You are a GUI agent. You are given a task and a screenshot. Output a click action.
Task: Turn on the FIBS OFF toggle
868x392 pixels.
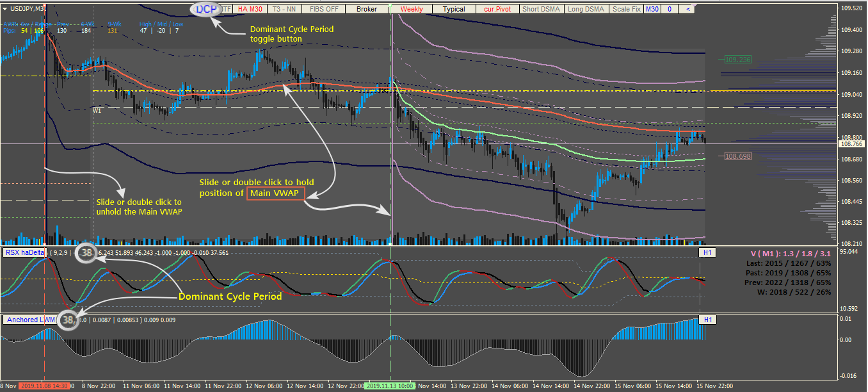click(322, 9)
